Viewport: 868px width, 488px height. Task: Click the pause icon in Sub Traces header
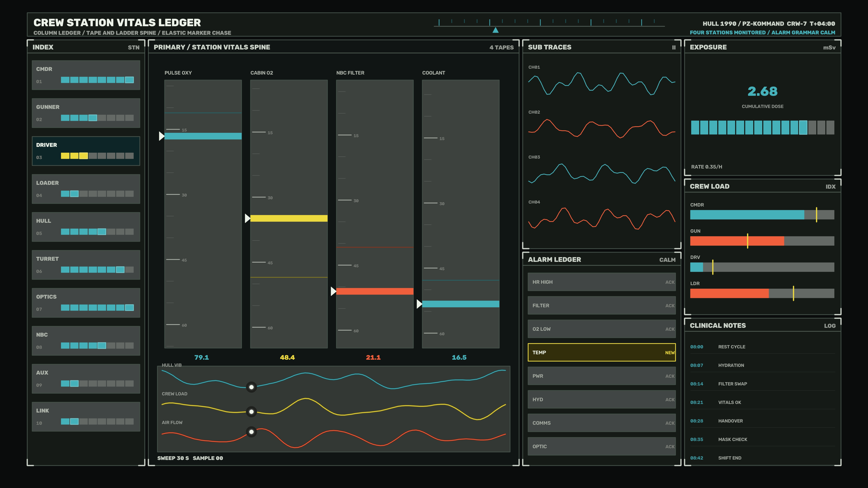(674, 47)
